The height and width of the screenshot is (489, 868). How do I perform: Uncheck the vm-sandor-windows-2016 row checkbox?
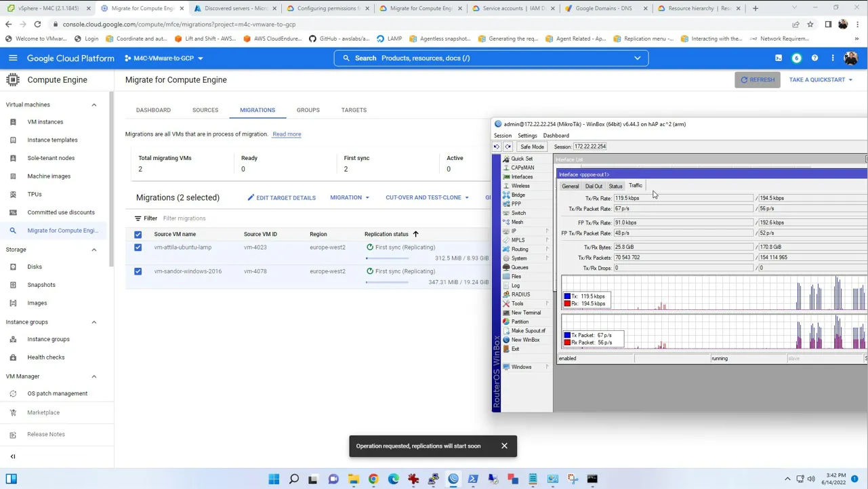pyautogui.click(x=138, y=271)
